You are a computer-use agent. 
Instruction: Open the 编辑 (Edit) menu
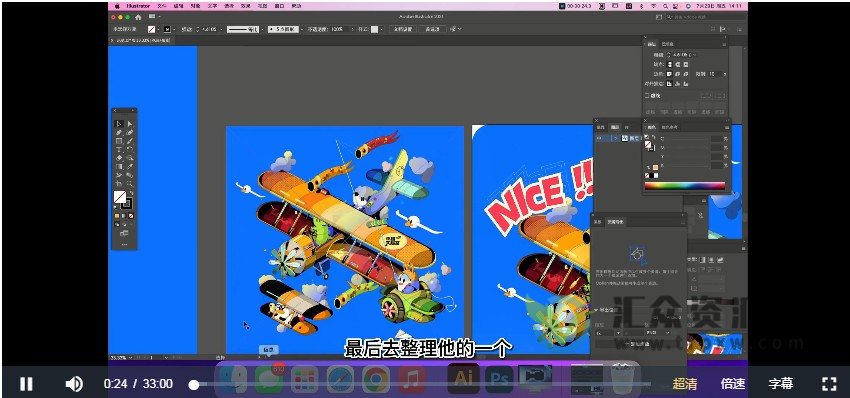tap(178, 6)
